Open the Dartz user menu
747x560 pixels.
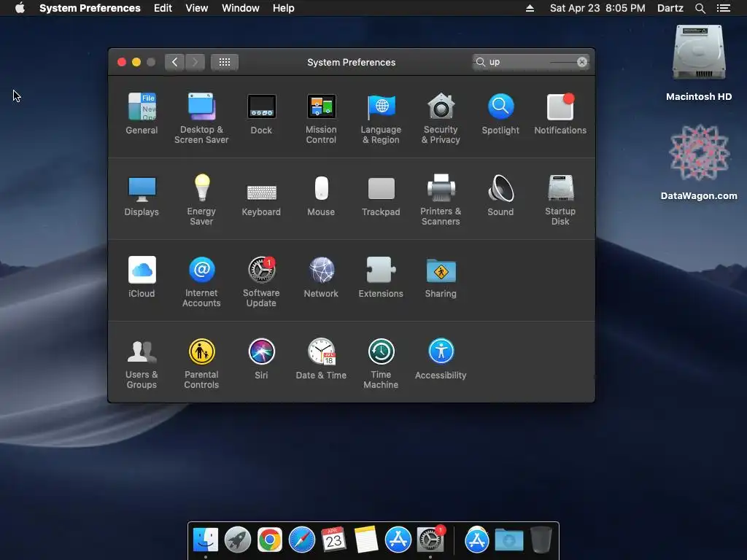point(670,8)
